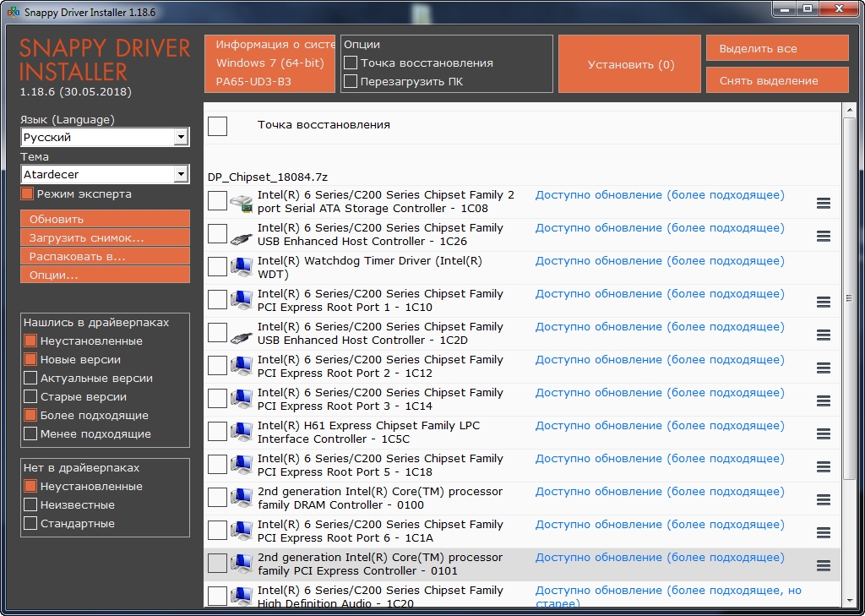Check the Точка восстановления box in the driver list

click(217, 126)
